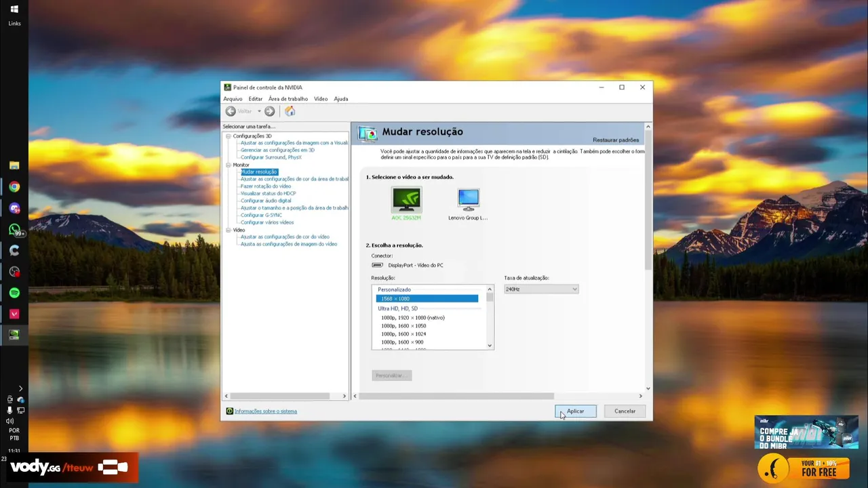Open the dark circular app below C icon
The width and height of the screenshot is (868, 488).
[x=14, y=272]
